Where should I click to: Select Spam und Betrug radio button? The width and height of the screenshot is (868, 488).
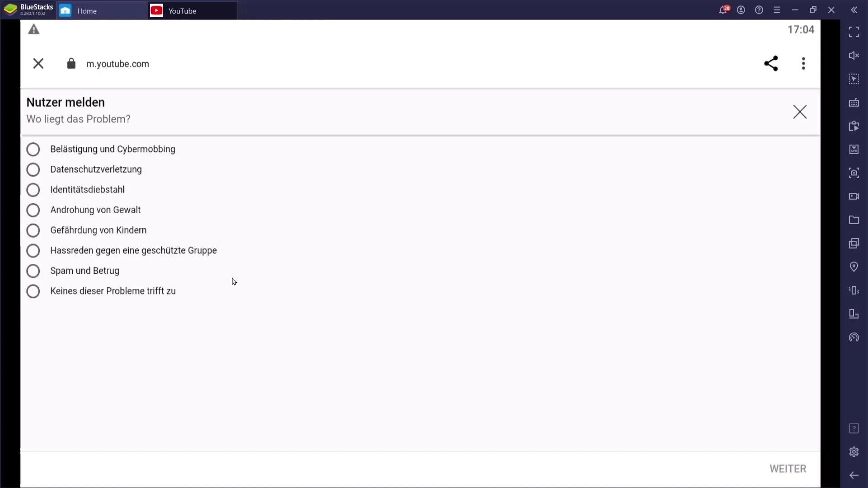click(x=33, y=271)
